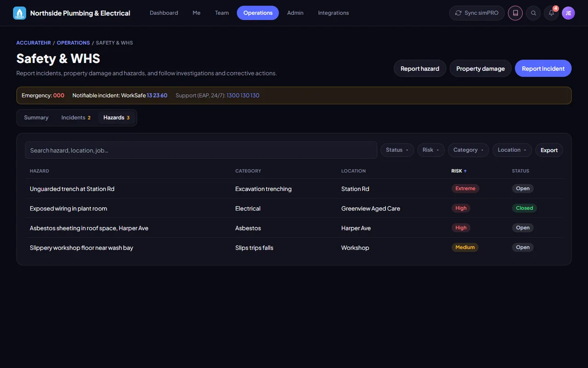Viewport: 588px width, 368px height.
Task: Navigate to Integrations menu
Action: pos(334,13)
